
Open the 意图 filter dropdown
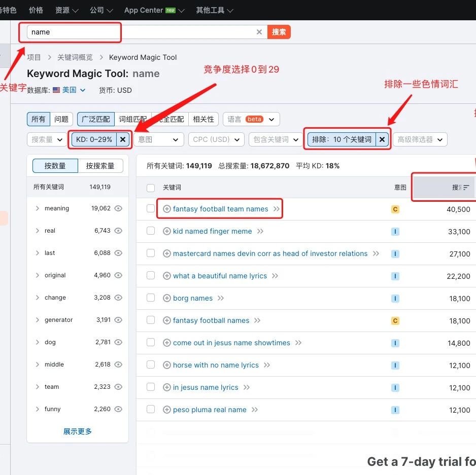coord(158,139)
